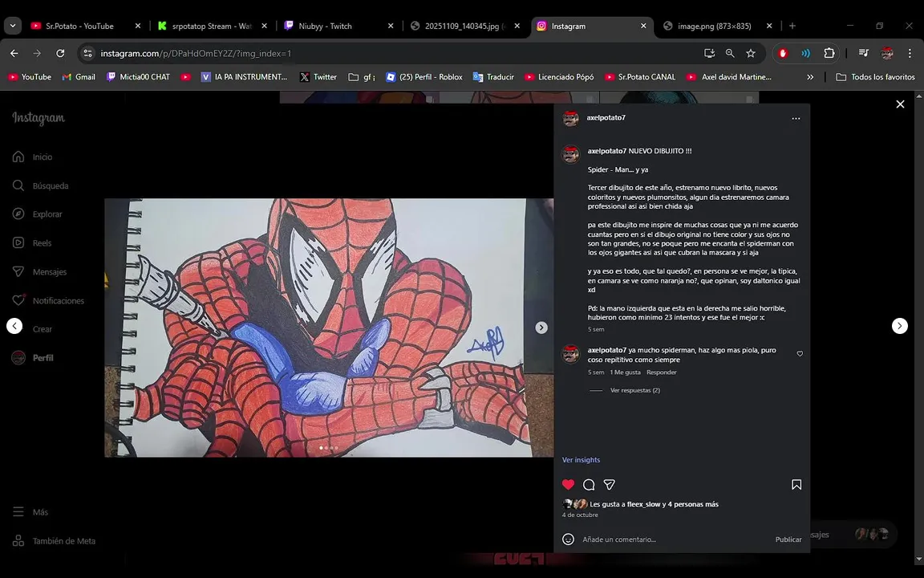Open También de Meta
This screenshot has width=924, height=578.
(x=54, y=541)
